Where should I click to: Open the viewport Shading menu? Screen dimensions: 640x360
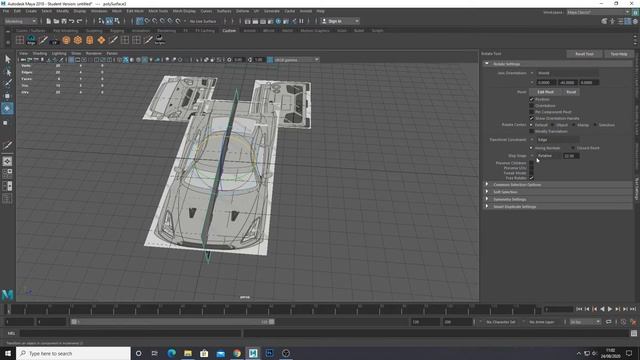(40, 53)
